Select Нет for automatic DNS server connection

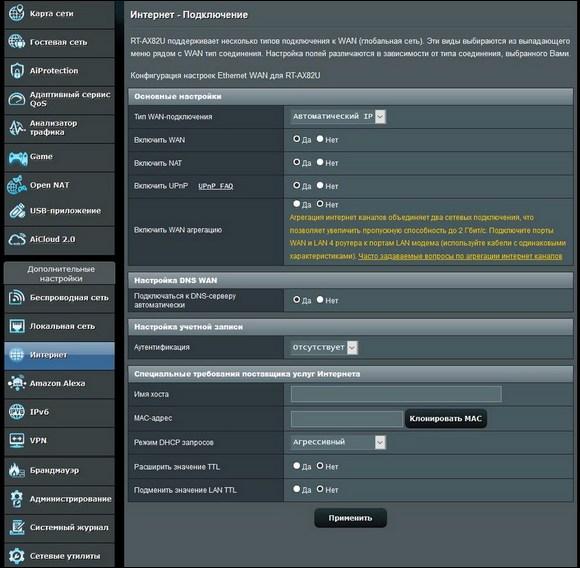click(320, 300)
